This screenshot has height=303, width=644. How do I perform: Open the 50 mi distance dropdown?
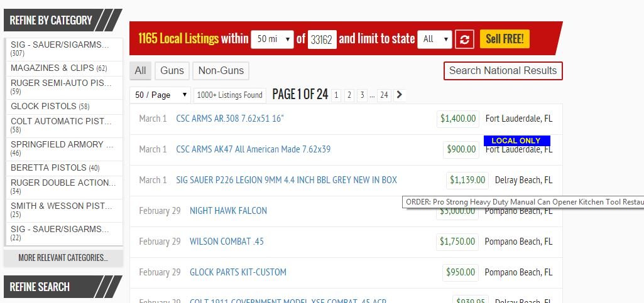pyautogui.click(x=272, y=39)
